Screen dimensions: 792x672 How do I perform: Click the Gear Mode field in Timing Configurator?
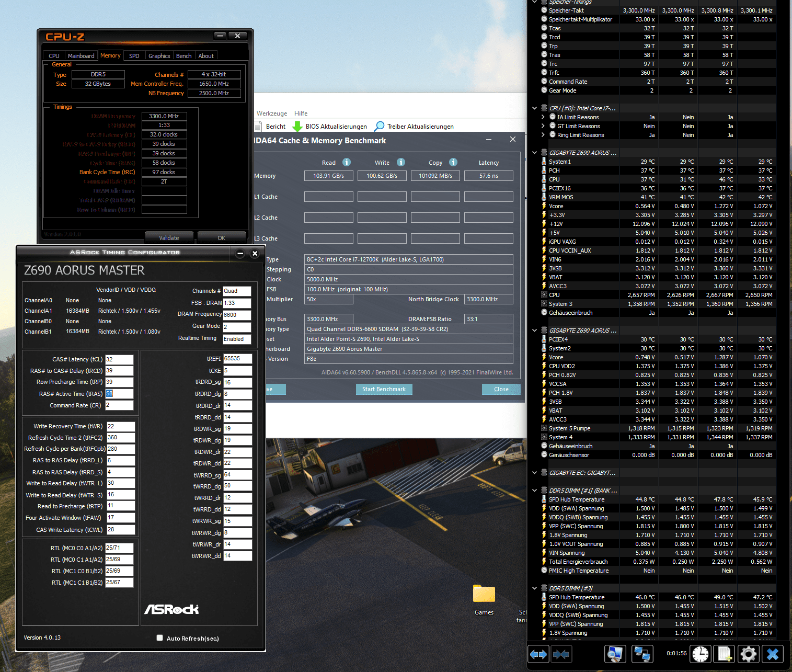pos(237,327)
